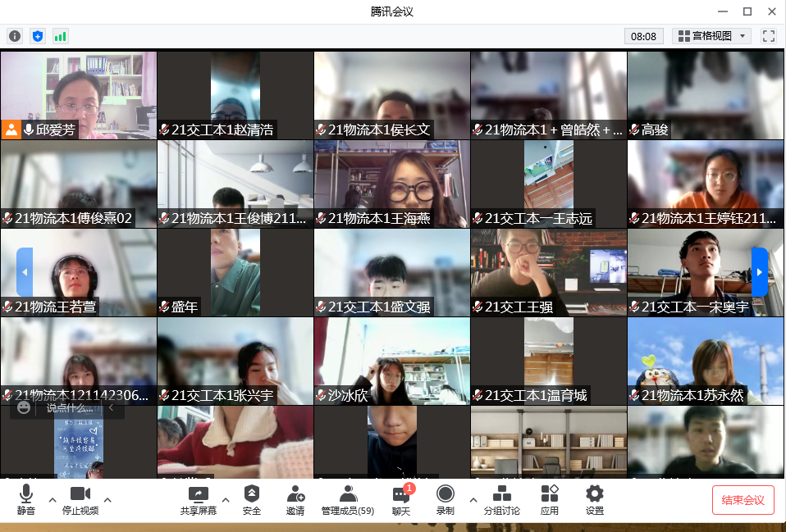786x532 pixels.
Task: Open the 邀请 invite dialog
Action: 295,500
